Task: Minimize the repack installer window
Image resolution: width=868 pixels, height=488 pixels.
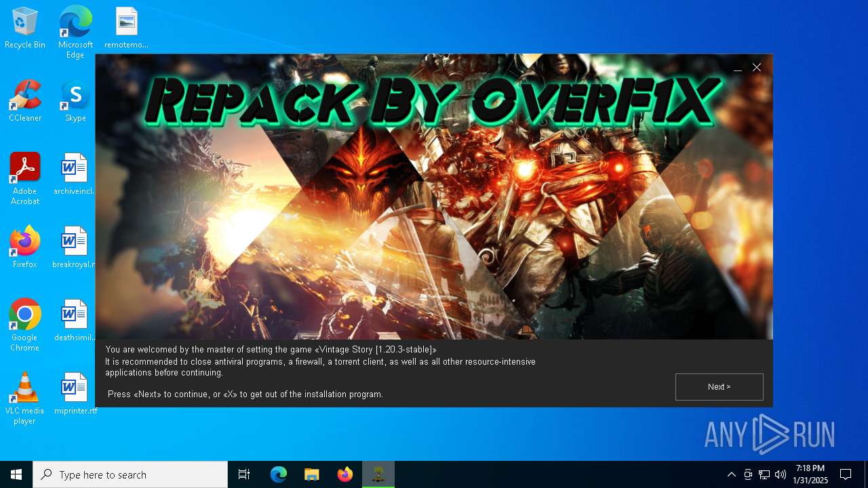Action: (738, 68)
